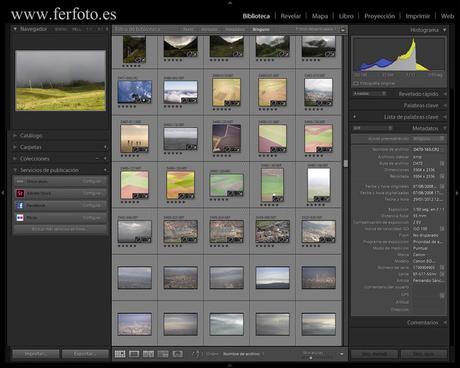
Task: Collapse the Histograma panel
Action: [444, 30]
